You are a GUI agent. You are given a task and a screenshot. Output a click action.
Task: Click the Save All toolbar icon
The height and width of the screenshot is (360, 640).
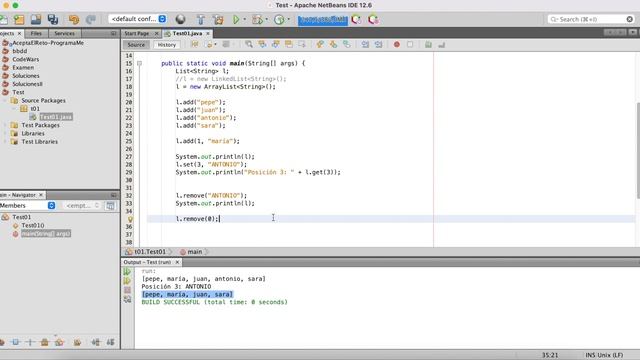pyautogui.click(x=53, y=19)
